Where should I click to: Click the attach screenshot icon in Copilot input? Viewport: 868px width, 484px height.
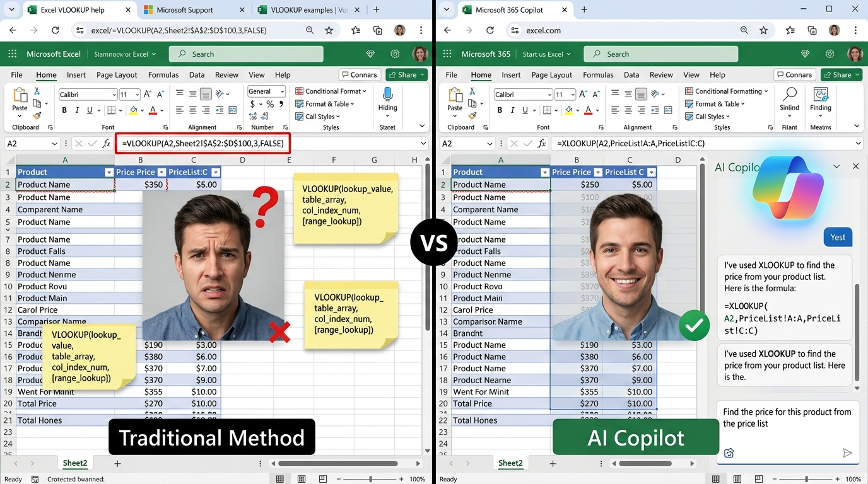point(729,452)
